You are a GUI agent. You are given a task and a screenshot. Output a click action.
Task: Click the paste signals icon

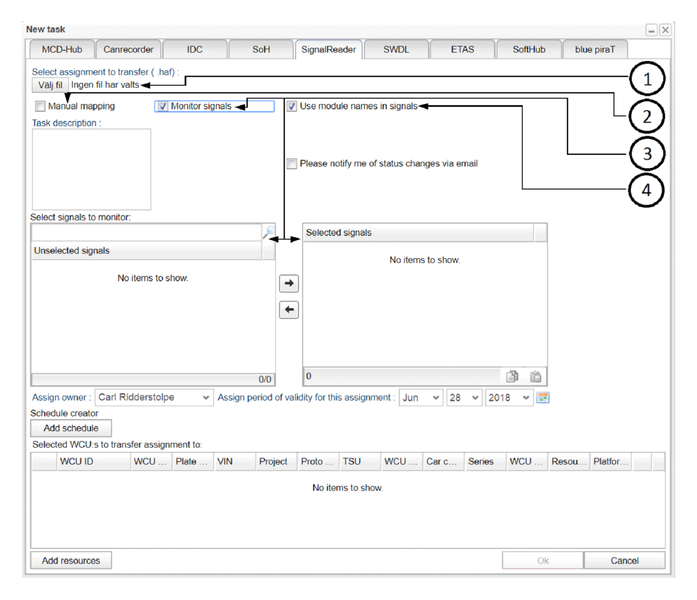click(x=536, y=377)
